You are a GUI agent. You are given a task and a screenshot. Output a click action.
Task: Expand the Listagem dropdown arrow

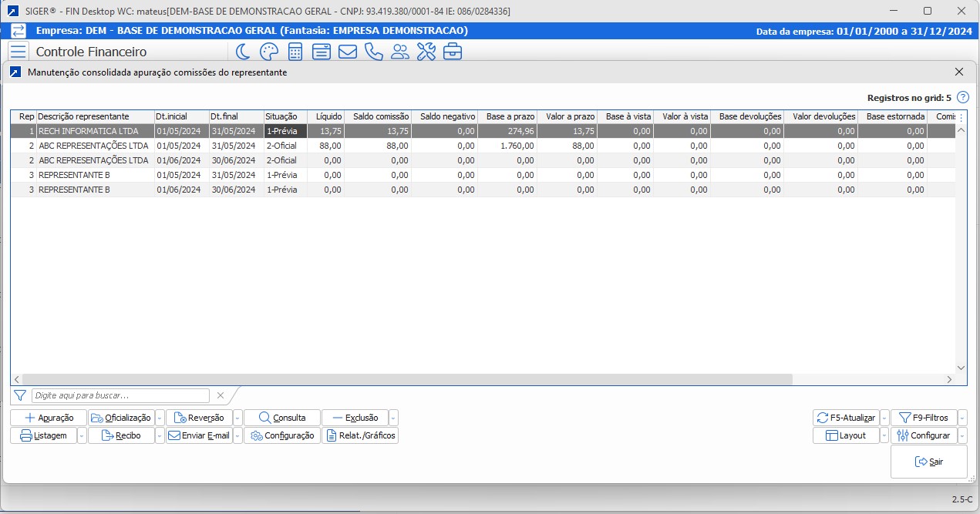(x=82, y=435)
